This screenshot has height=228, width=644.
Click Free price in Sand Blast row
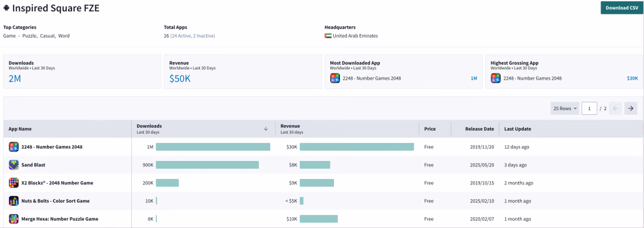pyautogui.click(x=429, y=165)
